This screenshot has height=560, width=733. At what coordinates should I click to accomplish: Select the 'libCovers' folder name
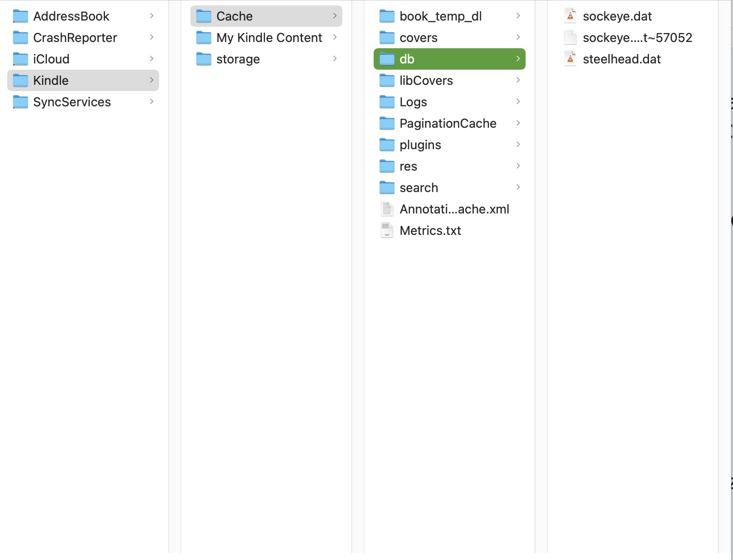point(426,81)
